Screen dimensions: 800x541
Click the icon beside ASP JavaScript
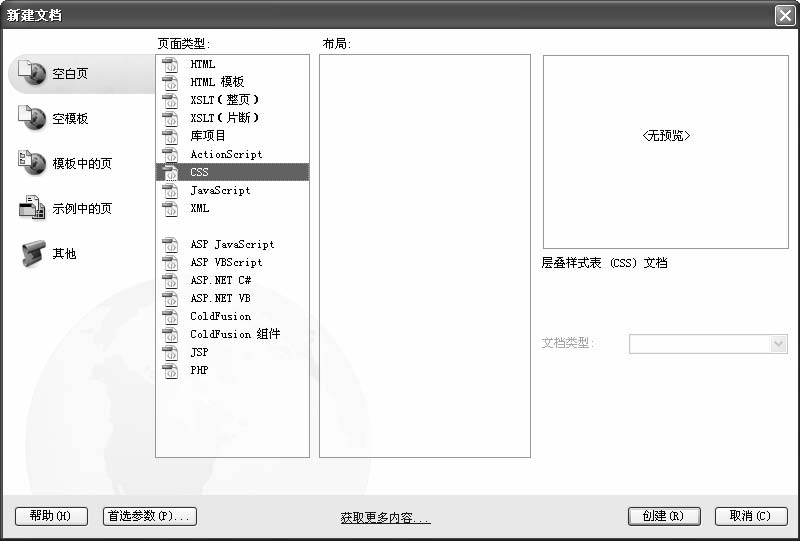[x=170, y=244]
